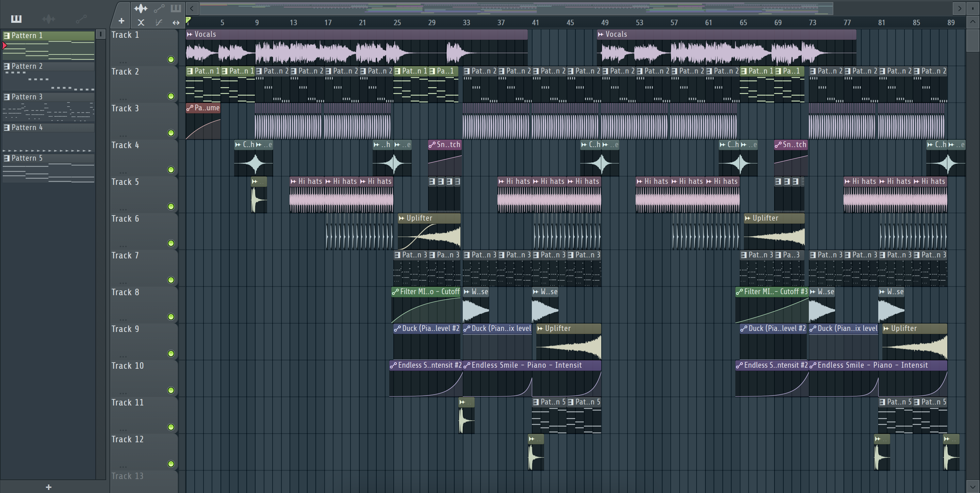This screenshot has height=493, width=980.
Task: Select Pattern 5 in the picker
Action: point(49,169)
